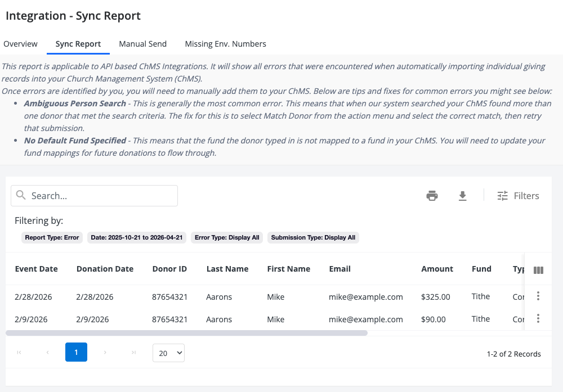Click page 1 pagination button
Screen dimensions: 563x392
(76, 353)
